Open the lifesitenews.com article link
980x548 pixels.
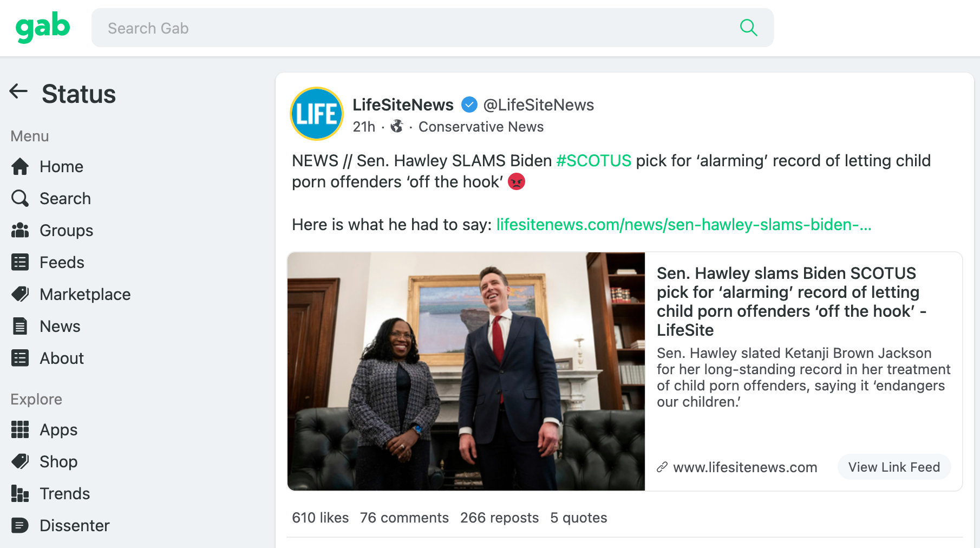(x=683, y=225)
